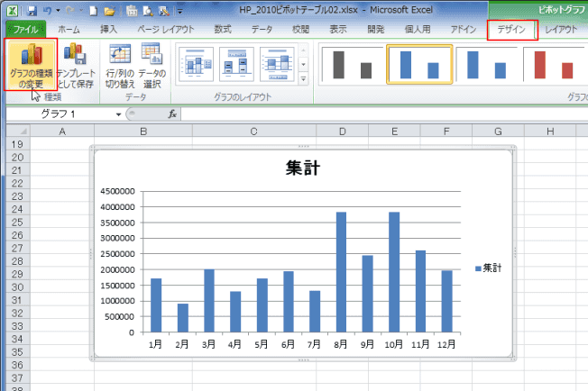The image size is (588, 391).
Task: Select the dark gray chart style swatch
Action: [352, 65]
